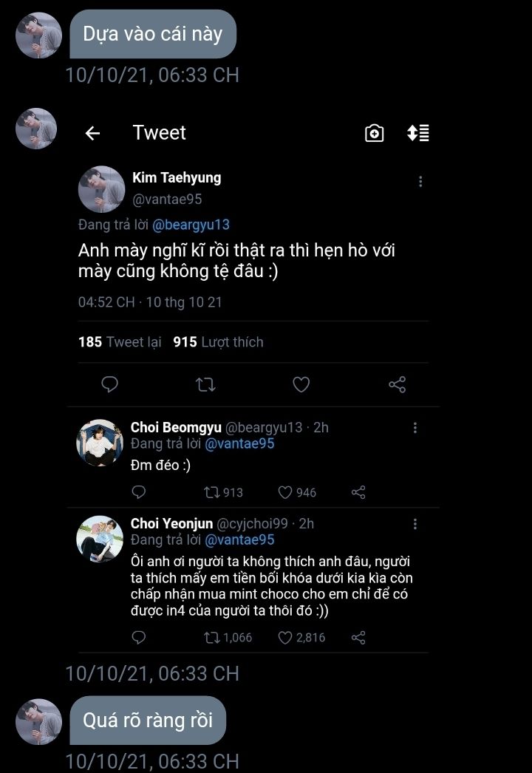The width and height of the screenshot is (532, 773).
Task: Share Kim Taehyung's main tweet
Action: tap(397, 384)
